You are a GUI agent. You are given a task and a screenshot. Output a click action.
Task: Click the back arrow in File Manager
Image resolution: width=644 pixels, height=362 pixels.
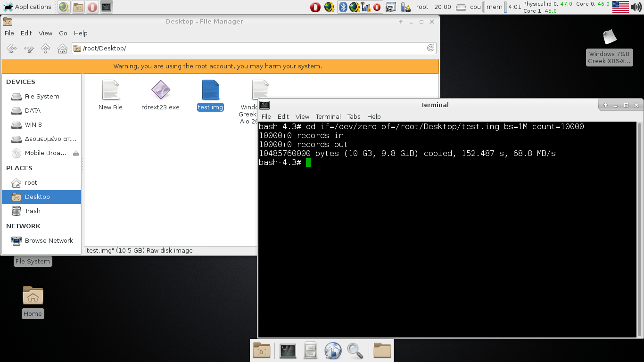(x=12, y=48)
